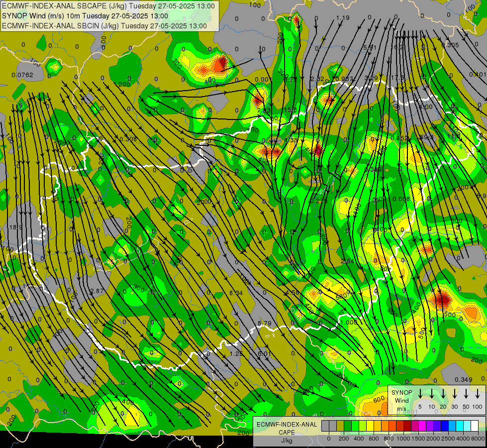Click the 15.8 station value on the map
487x448 pixels.
[290, 110]
